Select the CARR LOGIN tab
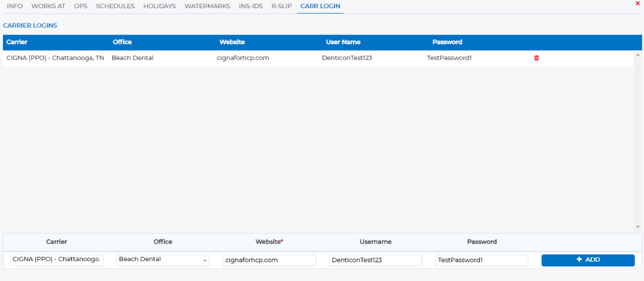The height and width of the screenshot is (281, 644). [x=320, y=6]
